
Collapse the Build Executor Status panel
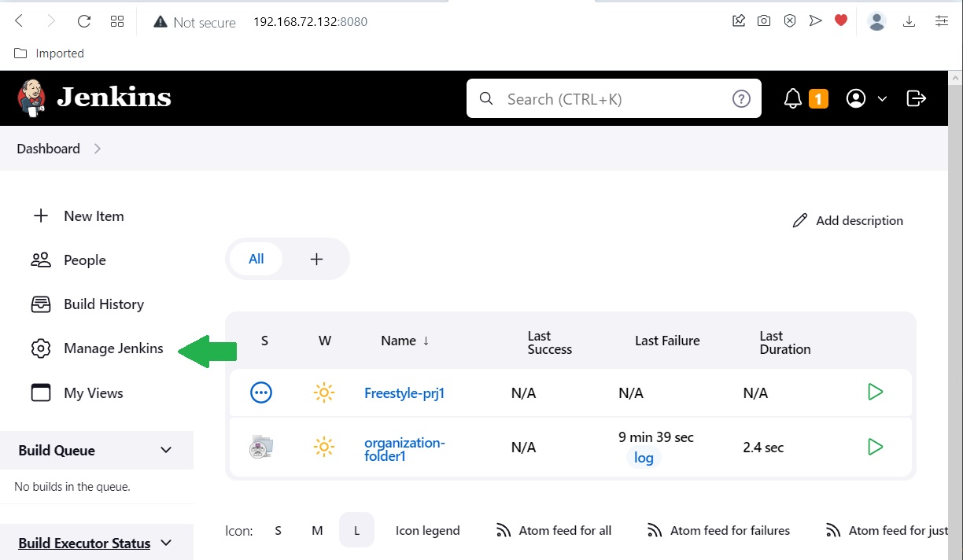click(166, 543)
